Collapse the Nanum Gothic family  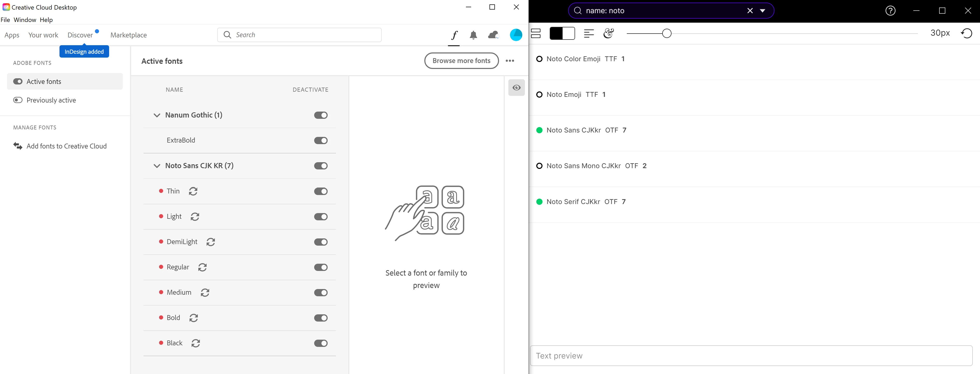pyautogui.click(x=157, y=115)
